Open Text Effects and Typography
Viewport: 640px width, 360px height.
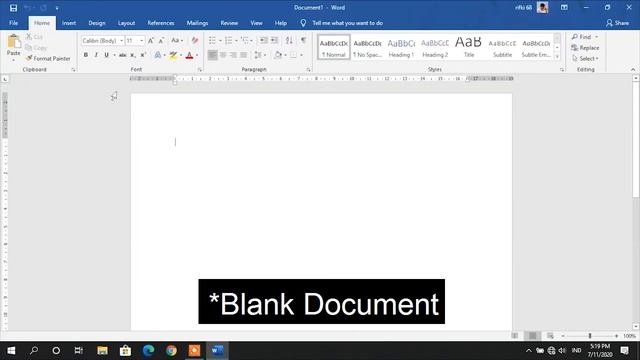(x=158, y=55)
